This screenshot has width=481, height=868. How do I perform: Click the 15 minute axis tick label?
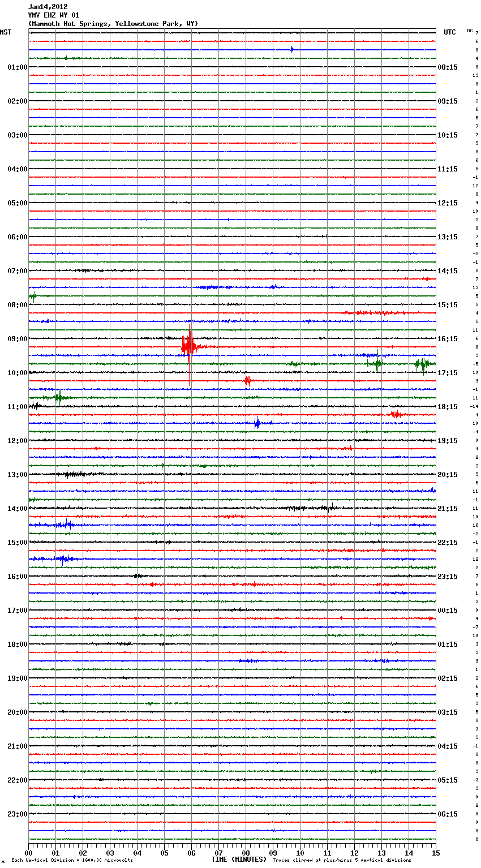coord(436,853)
